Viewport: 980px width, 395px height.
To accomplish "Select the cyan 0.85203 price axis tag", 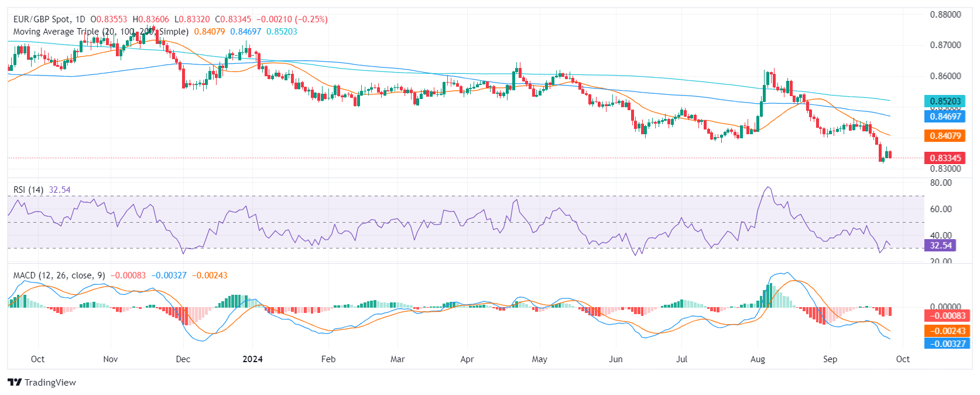I will tap(945, 101).
